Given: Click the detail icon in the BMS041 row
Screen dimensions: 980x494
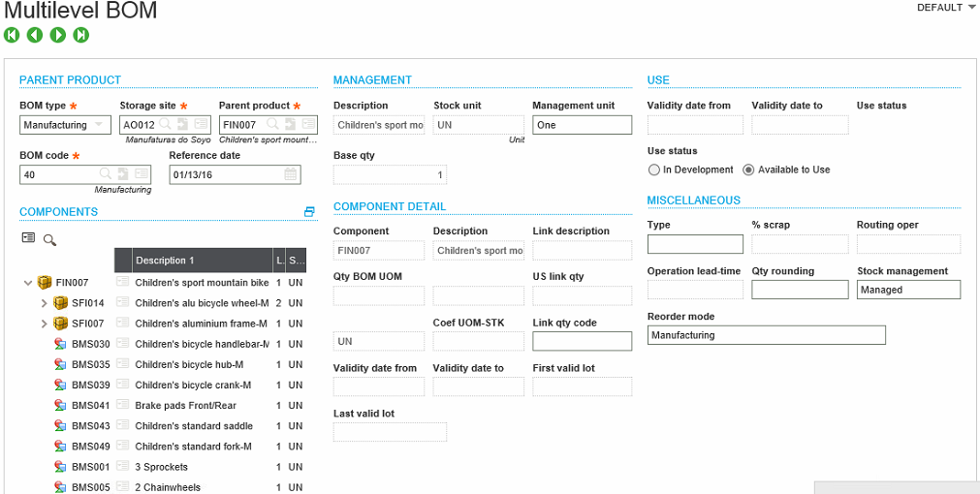Looking at the screenshot, I should coord(123,405).
